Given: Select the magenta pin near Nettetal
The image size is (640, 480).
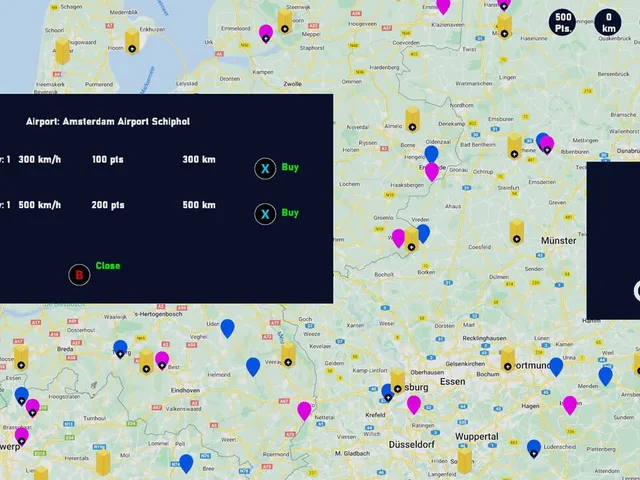Looking at the screenshot, I should tap(304, 411).
